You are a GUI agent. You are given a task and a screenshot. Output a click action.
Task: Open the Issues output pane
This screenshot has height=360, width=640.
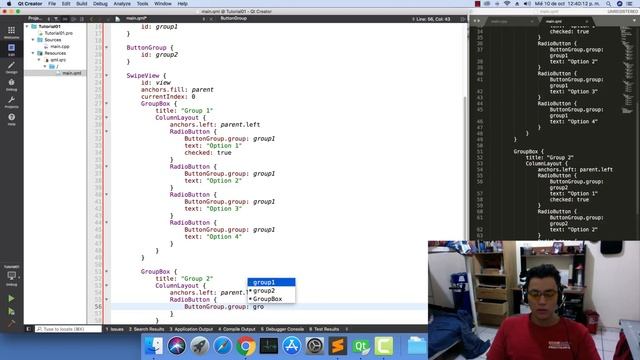tap(115, 329)
